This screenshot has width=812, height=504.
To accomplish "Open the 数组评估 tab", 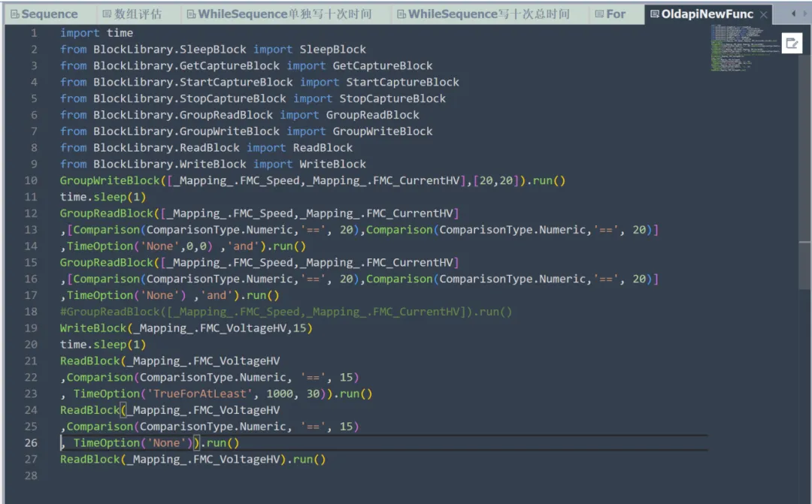I will click(x=132, y=14).
